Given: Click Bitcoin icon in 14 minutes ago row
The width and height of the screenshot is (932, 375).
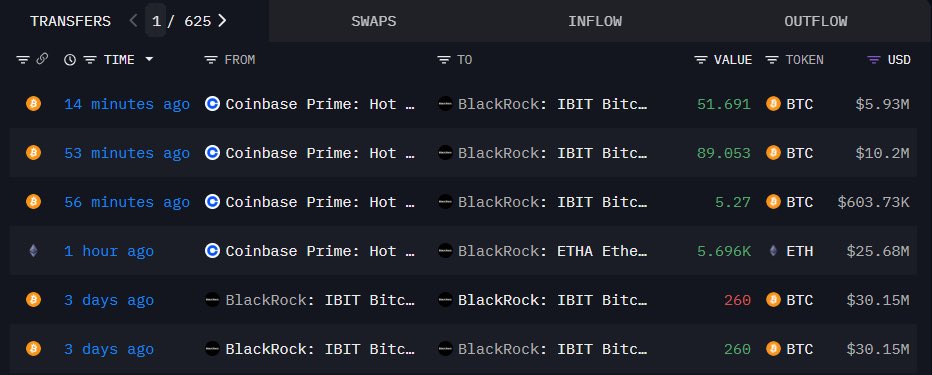Looking at the screenshot, I should 33,104.
